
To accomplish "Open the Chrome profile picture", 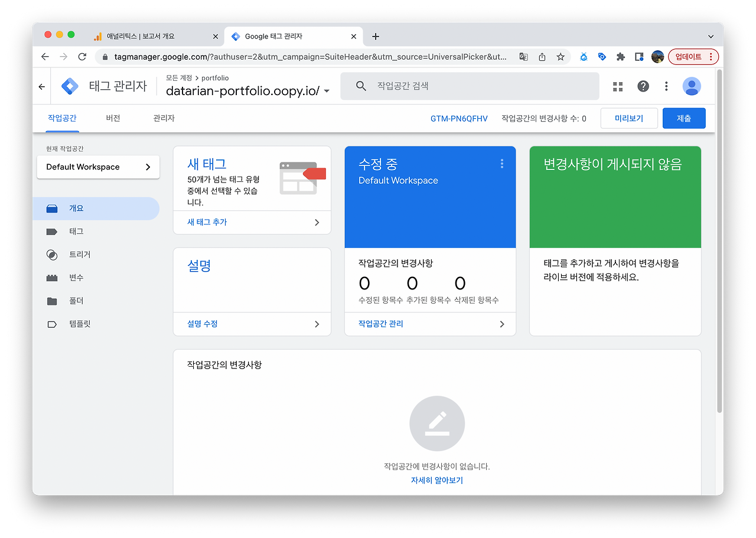I will coord(658,57).
